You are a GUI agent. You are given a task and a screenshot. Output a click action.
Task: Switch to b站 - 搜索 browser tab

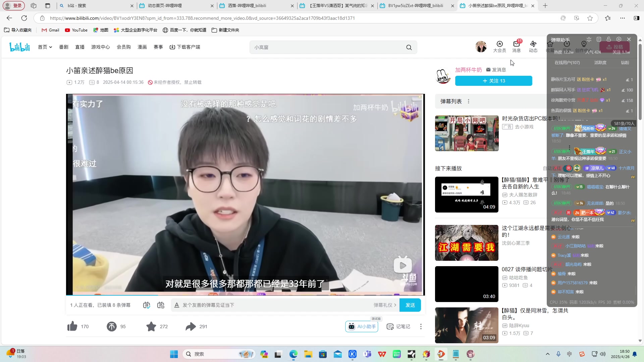click(x=96, y=6)
